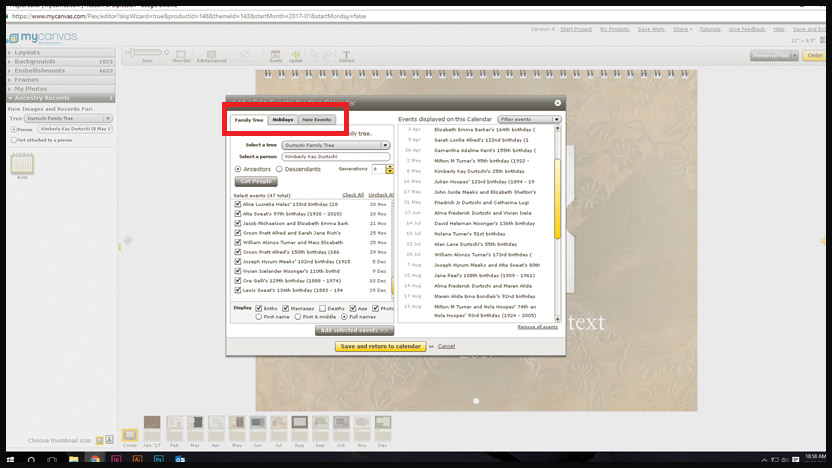Click the undo arrow in toolbar

point(314,55)
